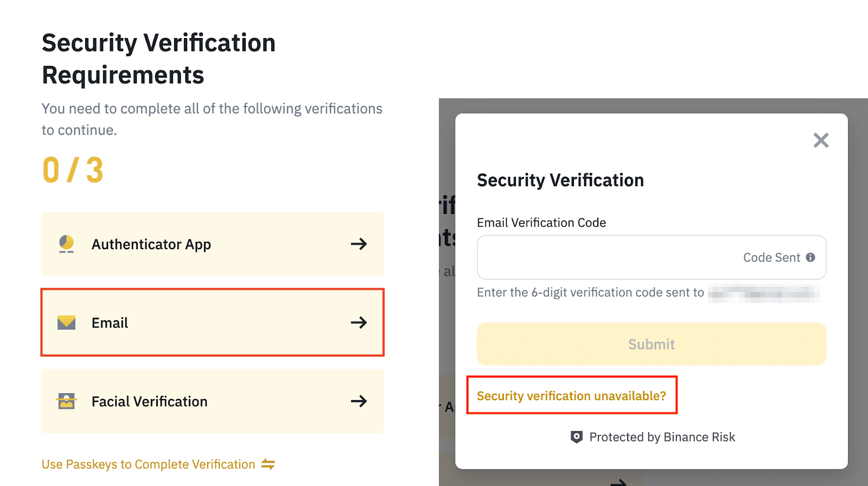
Task: Click the Facial Verification icon
Action: (66, 401)
